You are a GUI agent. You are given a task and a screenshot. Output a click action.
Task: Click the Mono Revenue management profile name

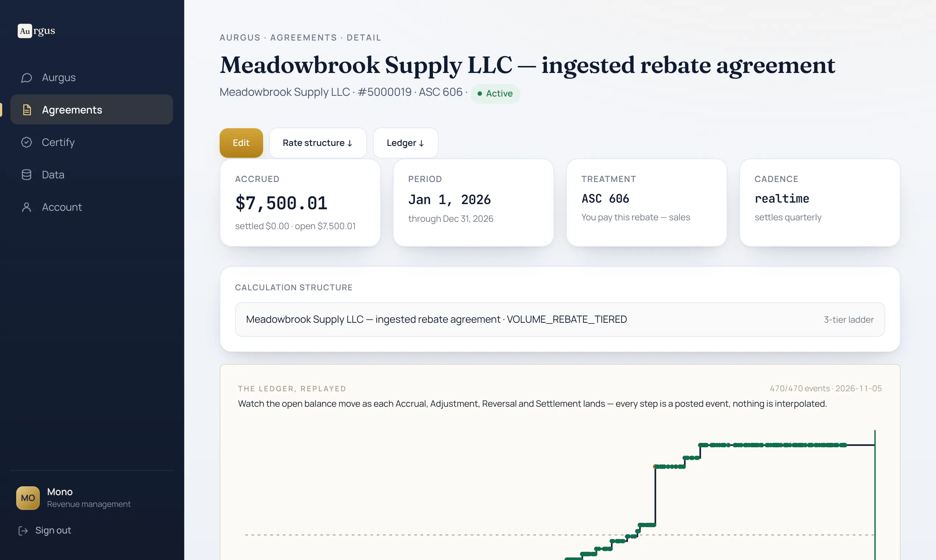pos(89,498)
